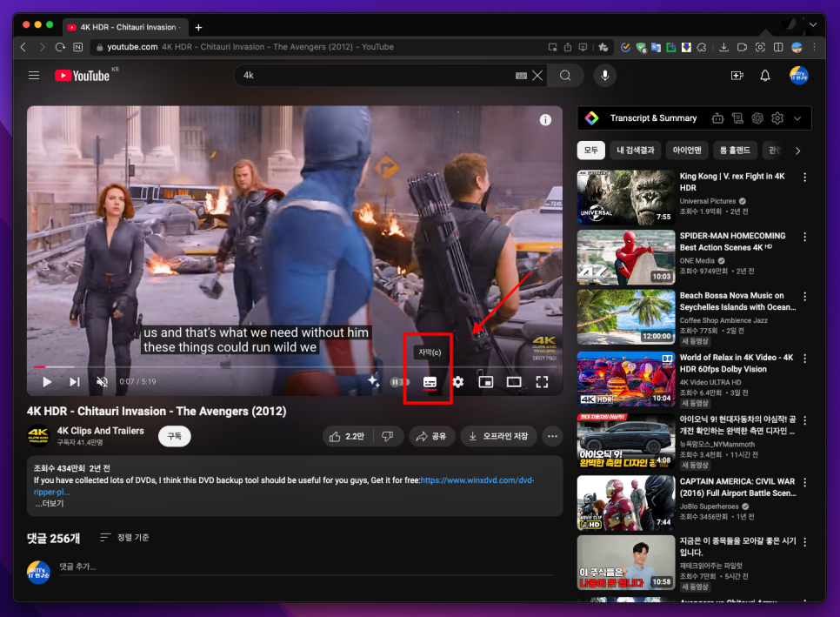Viewport: 840px width, 617px height.
Task: Open 4K Clips And Trailers channel
Action: tap(101, 431)
